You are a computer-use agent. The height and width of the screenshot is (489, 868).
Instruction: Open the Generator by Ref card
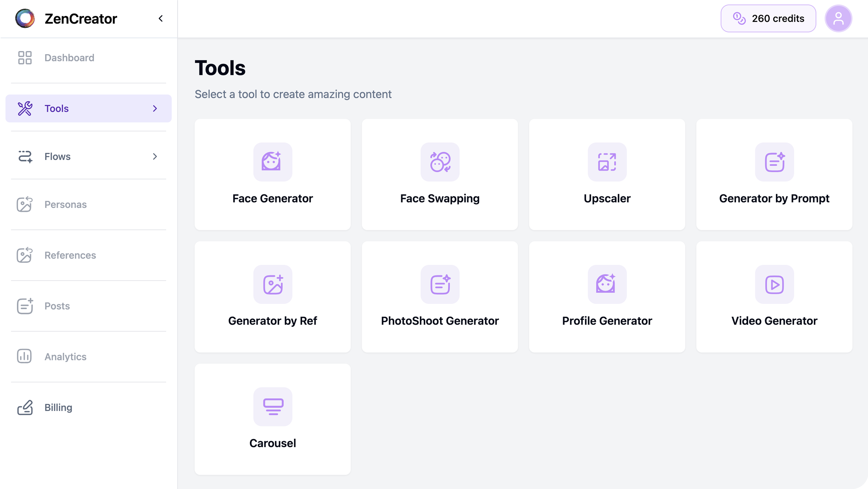[x=273, y=297]
